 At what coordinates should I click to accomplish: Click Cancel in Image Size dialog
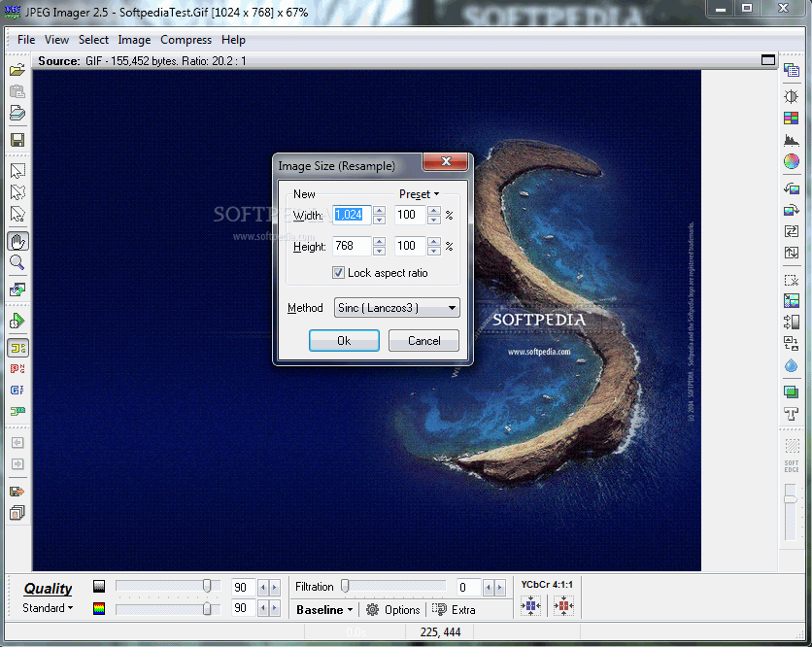point(424,341)
